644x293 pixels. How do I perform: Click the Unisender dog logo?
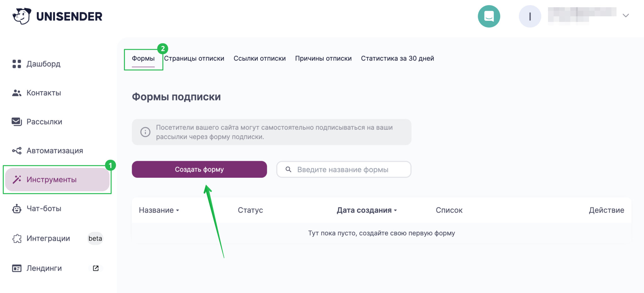click(x=22, y=16)
